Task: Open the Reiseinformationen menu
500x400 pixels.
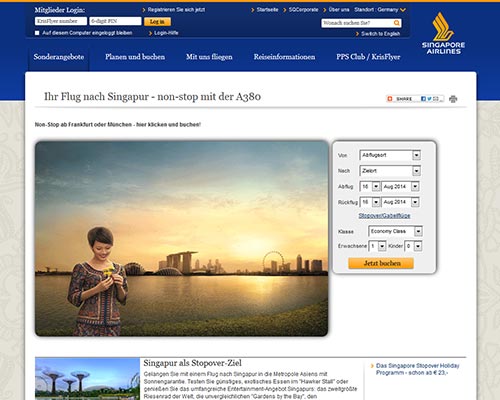Action: coord(284,57)
